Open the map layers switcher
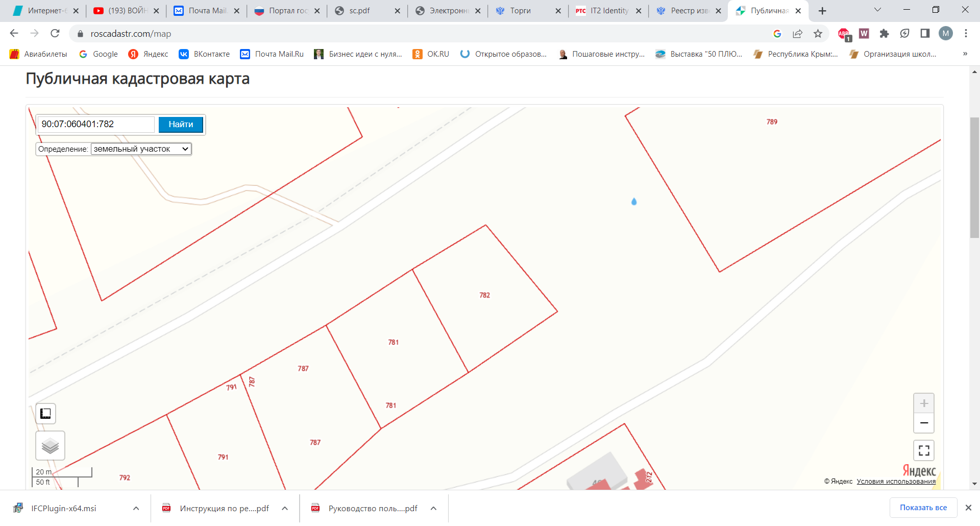The height and width of the screenshot is (526, 980). pyautogui.click(x=50, y=445)
